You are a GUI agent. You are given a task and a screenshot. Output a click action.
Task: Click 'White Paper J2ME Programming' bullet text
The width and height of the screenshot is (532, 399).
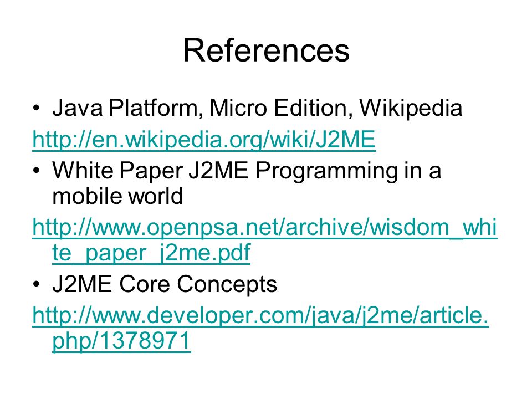[x=247, y=183]
